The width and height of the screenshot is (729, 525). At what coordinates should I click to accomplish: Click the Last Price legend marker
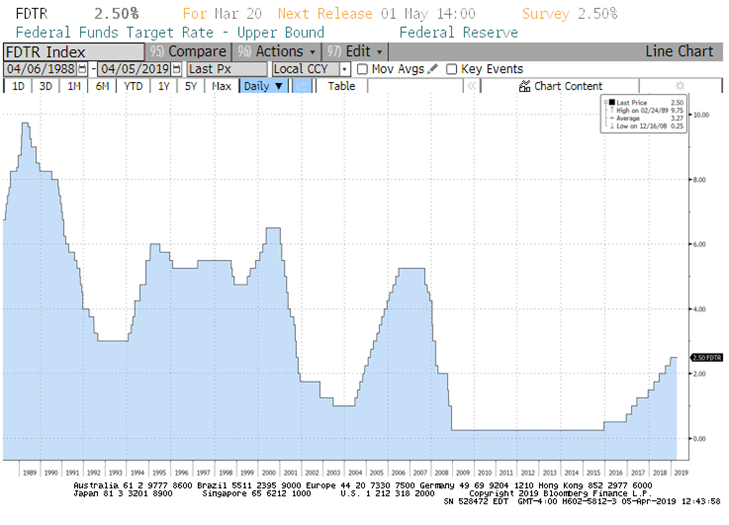610,102
